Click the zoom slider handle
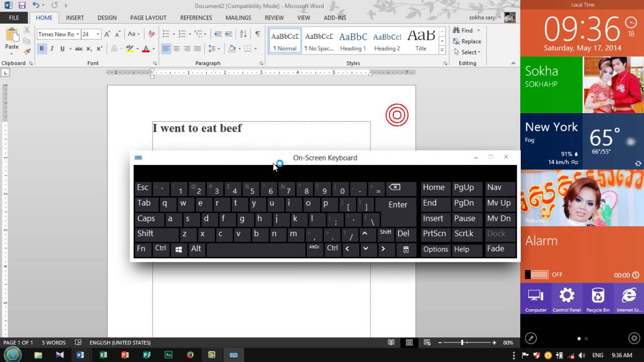This screenshot has height=362, width=644. coord(462,342)
